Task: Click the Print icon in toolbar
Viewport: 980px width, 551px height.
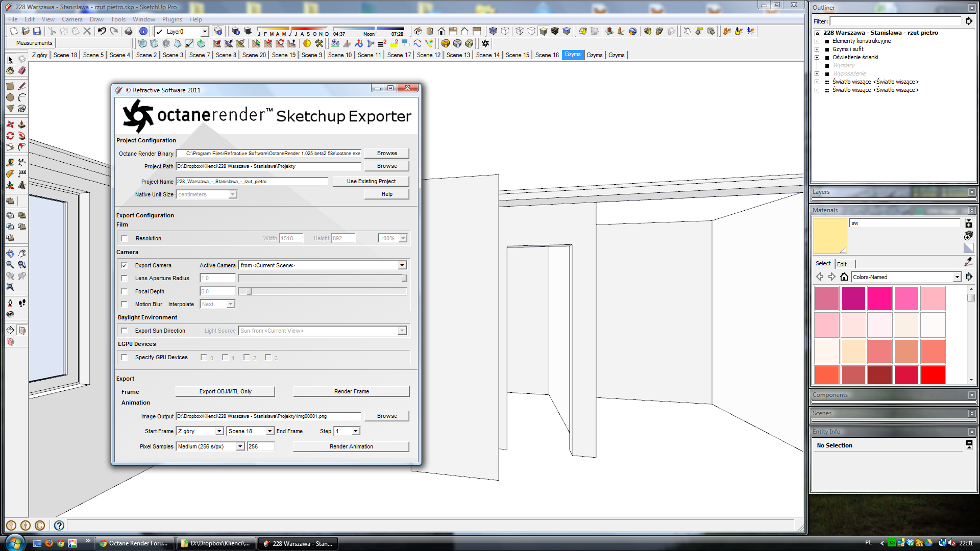Action: [x=129, y=31]
